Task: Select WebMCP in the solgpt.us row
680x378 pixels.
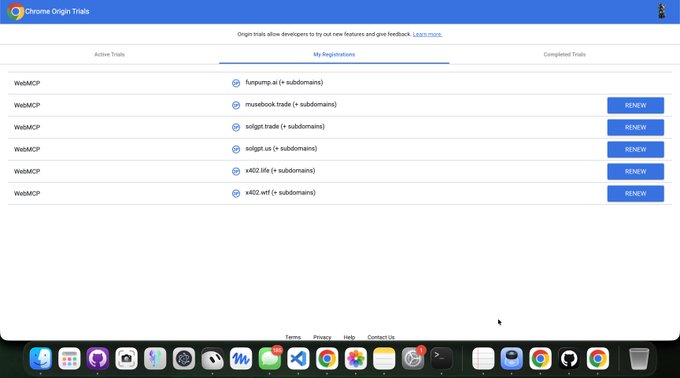Action: pos(27,150)
